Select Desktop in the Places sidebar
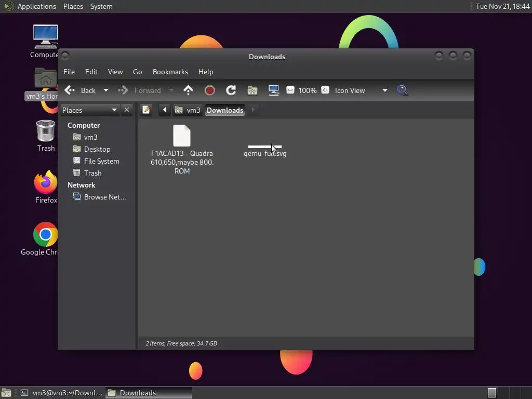Image resolution: width=532 pixels, height=399 pixels. 98,149
